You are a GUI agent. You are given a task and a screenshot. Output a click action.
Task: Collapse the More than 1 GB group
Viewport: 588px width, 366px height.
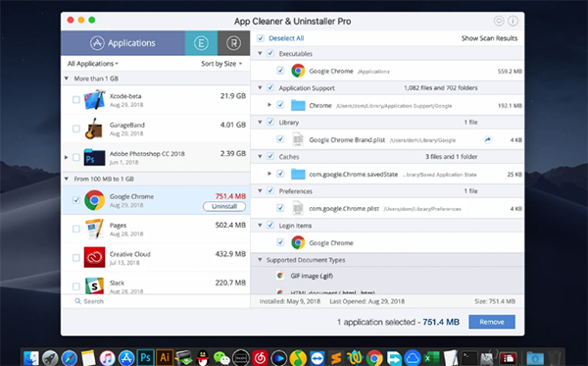click(67, 78)
